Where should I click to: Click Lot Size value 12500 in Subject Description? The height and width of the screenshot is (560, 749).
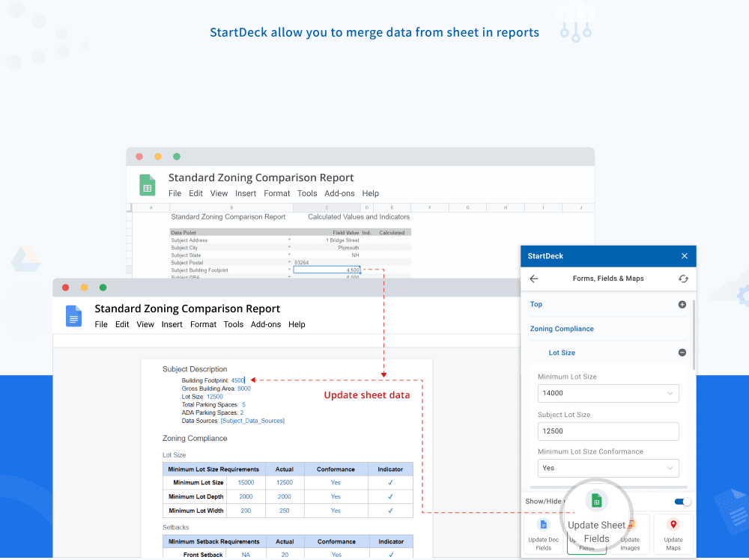pyautogui.click(x=214, y=397)
